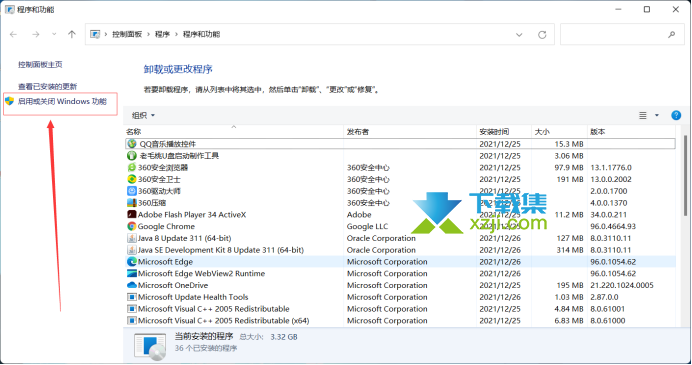The height and width of the screenshot is (365, 692).
Task: Click version 21.220.1024.0005 cell
Action: click(622, 285)
